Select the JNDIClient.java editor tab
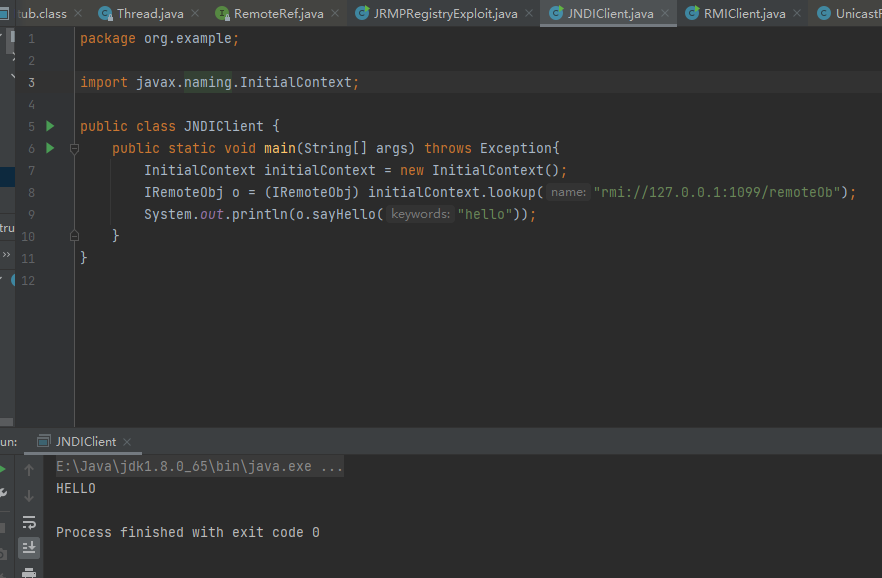 (x=610, y=13)
